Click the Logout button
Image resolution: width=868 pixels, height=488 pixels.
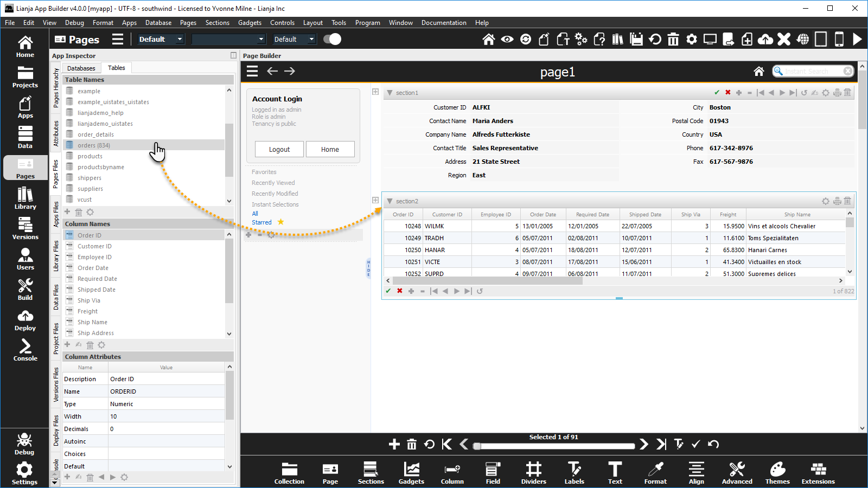[x=279, y=149]
